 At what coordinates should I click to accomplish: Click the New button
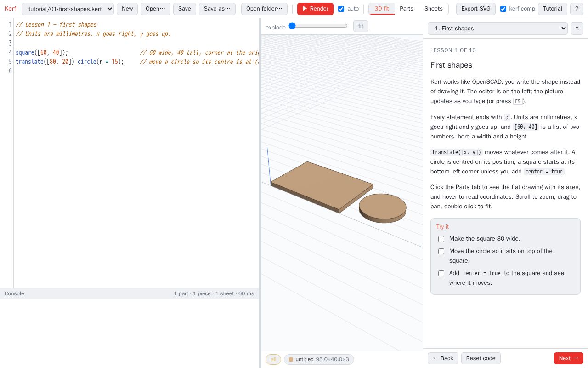coord(127,9)
